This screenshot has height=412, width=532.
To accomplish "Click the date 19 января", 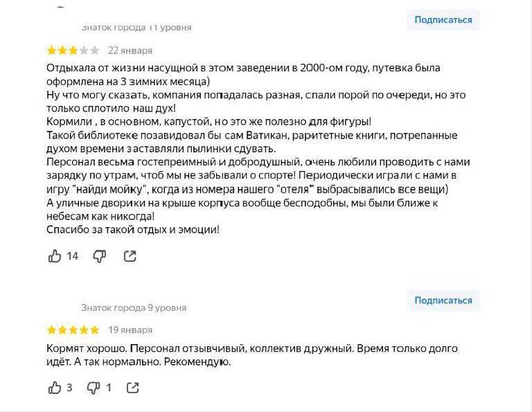I will (x=130, y=330).
